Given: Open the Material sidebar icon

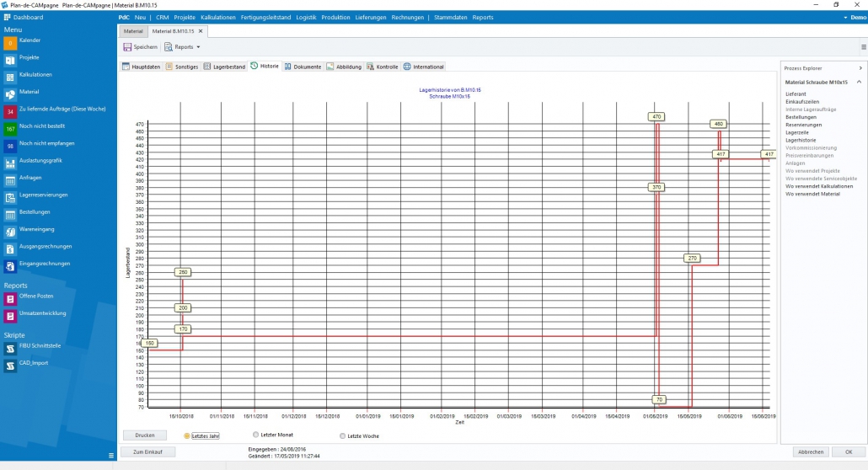Looking at the screenshot, I should pos(10,94).
